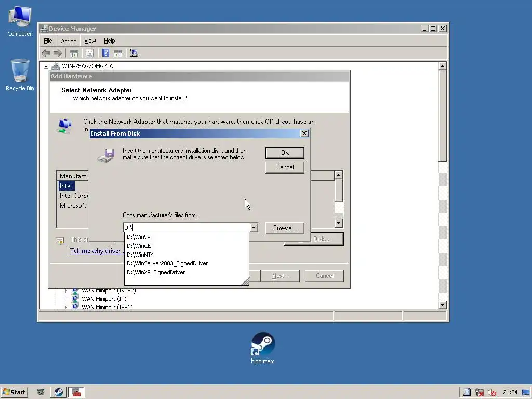The height and width of the screenshot is (399, 532).
Task: Select Intel in Manufacturer list
Action: point(65,186)
